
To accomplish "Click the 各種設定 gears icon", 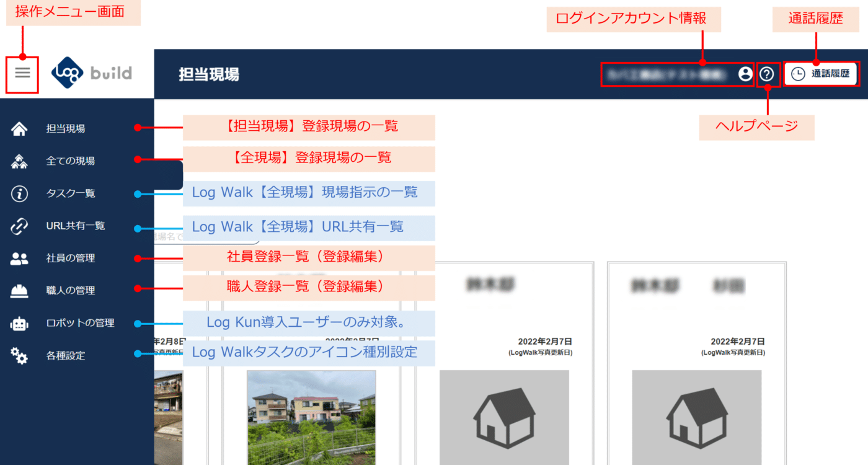I will tap(19, 356).
